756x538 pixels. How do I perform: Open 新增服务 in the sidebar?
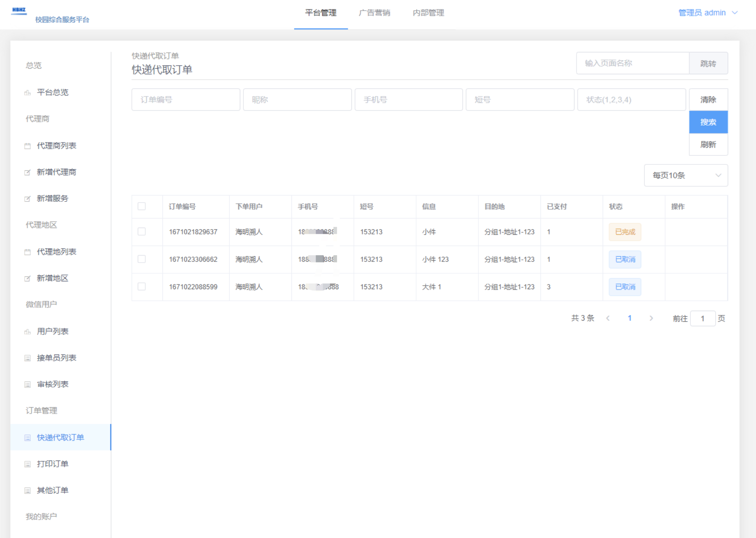tap(61, 199)
